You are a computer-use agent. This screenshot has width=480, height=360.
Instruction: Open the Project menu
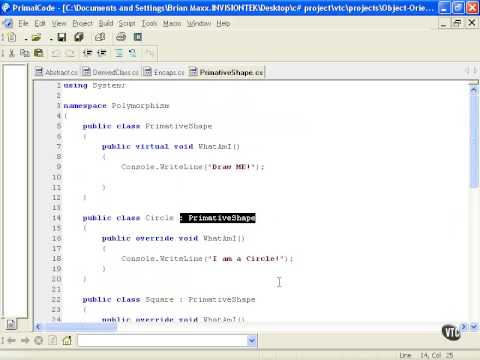pyautogui.click(x=82, y=23)
